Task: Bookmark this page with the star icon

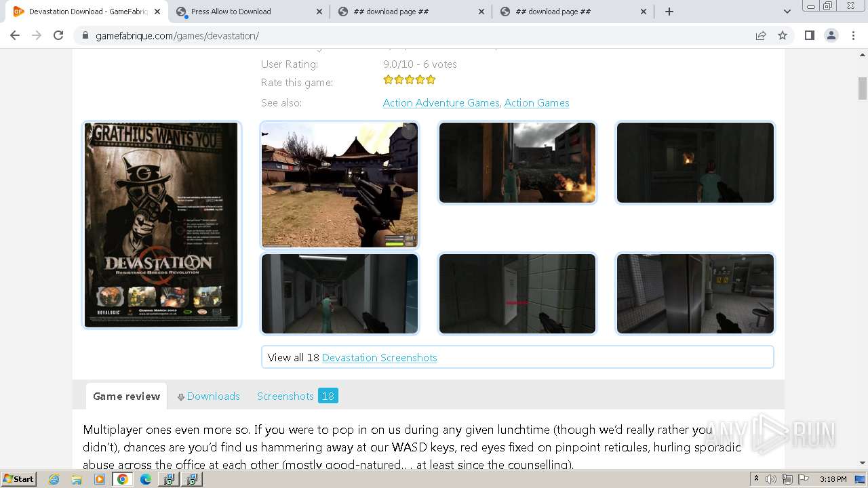Action: [783, 35]
